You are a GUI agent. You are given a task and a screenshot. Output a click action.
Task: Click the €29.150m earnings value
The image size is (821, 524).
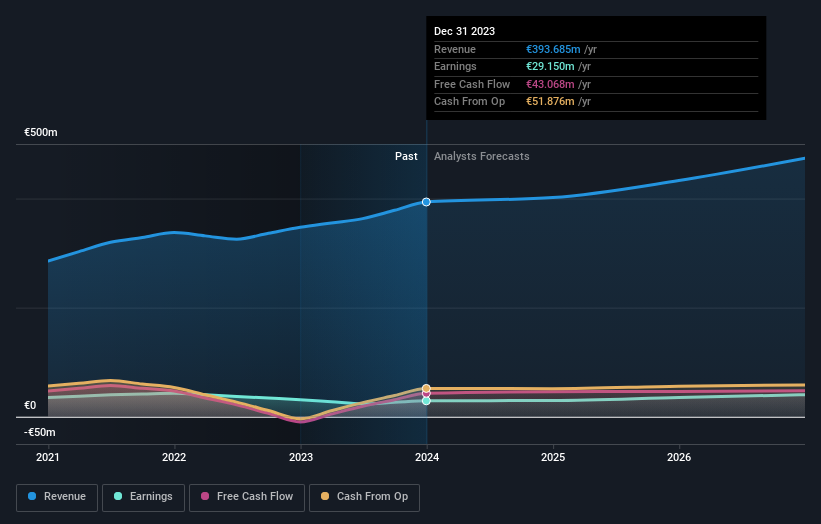point(550,66)
